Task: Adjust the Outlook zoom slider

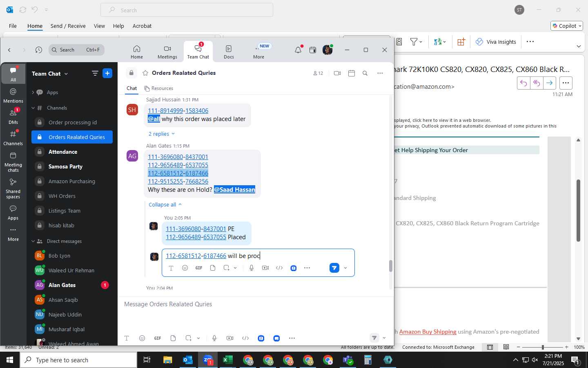Action: [543, 347]
